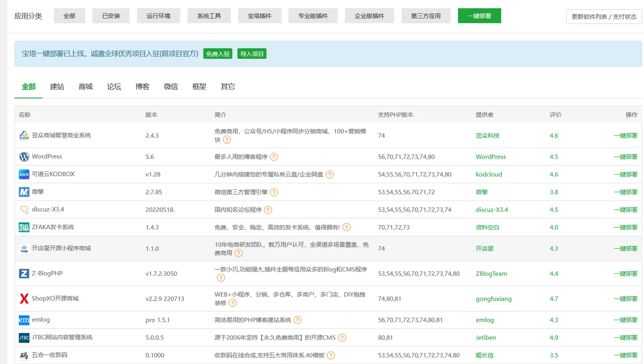The height and width of the screenshot is (364, 644).
Task: Click version text v1.7.2.3050
Action: pos(161,273)
